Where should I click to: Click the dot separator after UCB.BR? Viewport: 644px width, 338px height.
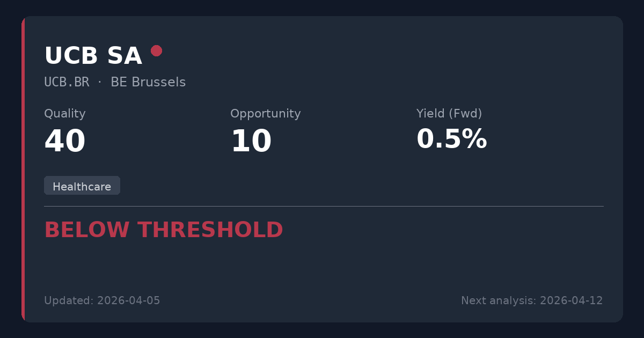click(x=100, y=82)
